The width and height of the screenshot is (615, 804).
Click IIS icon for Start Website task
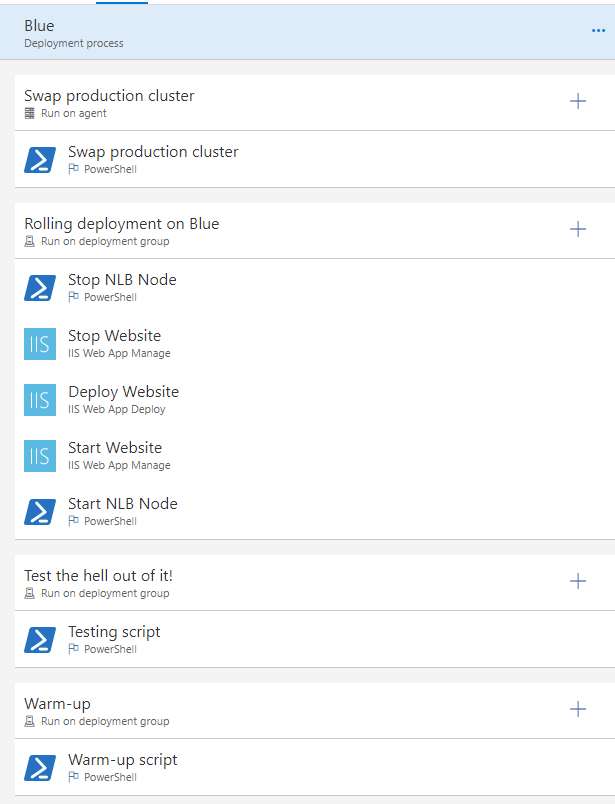(40, 456)
